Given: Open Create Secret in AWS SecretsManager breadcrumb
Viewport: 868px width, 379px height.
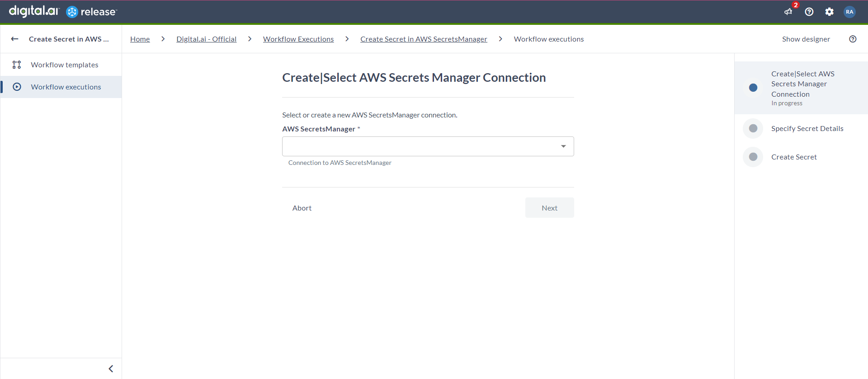Looking at the screenshot, I should click(424, 39).
